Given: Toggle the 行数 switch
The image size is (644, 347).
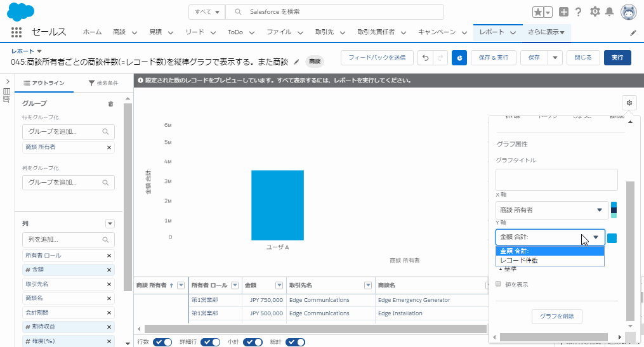Looking at the screenshot, I should pyautogui.click(x=162, y=342).
